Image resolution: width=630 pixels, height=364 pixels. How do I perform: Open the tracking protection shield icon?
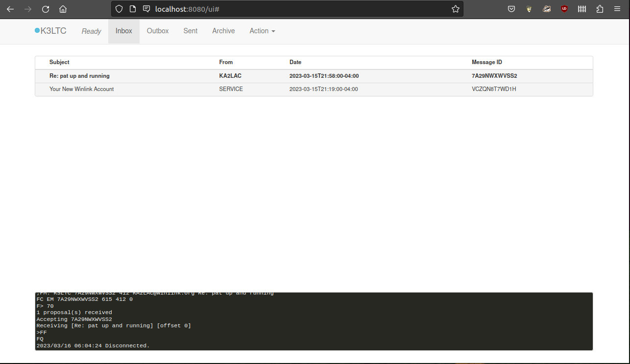pos(119,9)
